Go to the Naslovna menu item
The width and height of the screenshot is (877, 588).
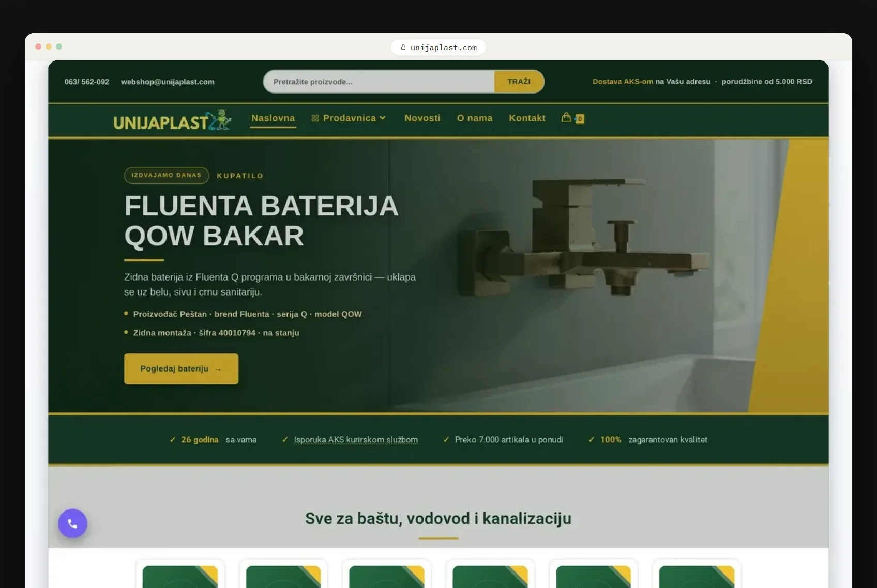point(273,118)
